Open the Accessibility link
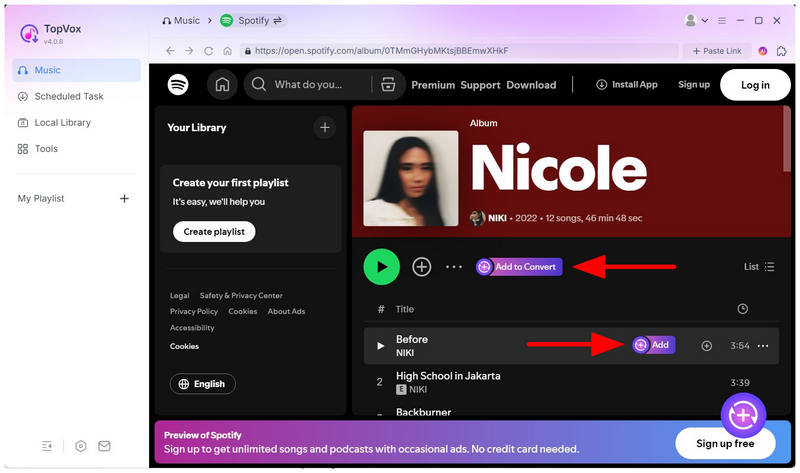Screen dimensions: 800x473 click(192, 328)
